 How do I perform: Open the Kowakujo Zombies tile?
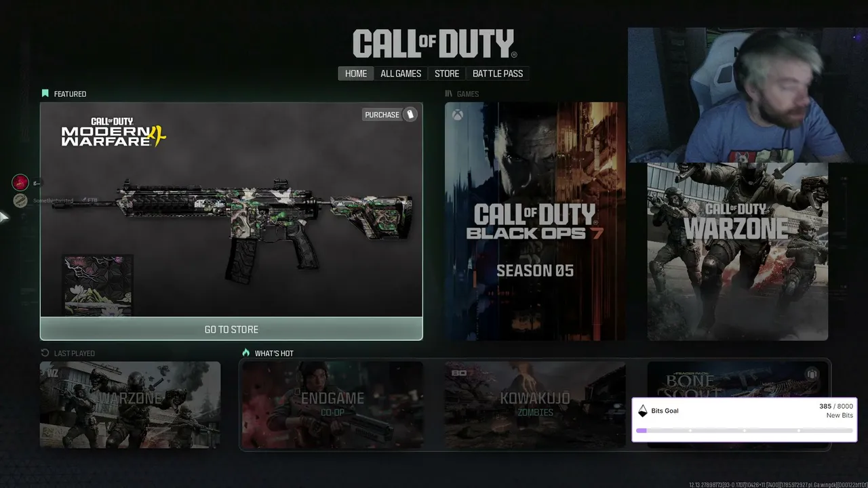[x=535, y=405]
